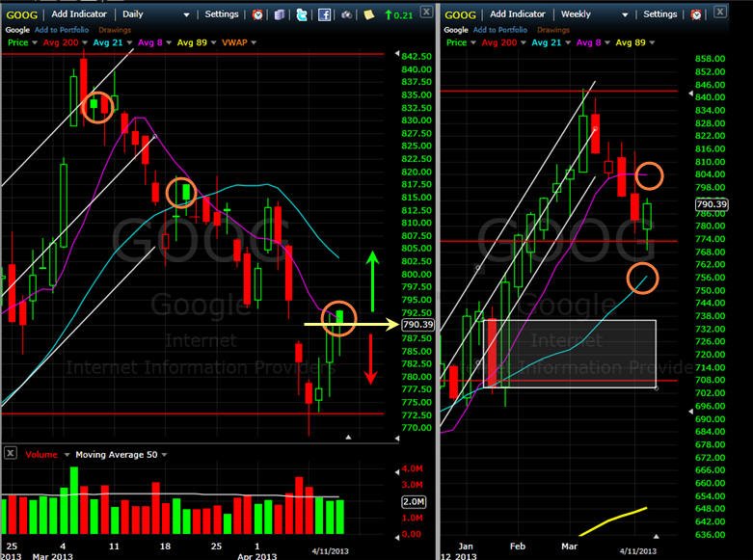The image size is (753, 560).
Task: Expand the Volume indicator dropdown
Action: click(x=67, y=455)
